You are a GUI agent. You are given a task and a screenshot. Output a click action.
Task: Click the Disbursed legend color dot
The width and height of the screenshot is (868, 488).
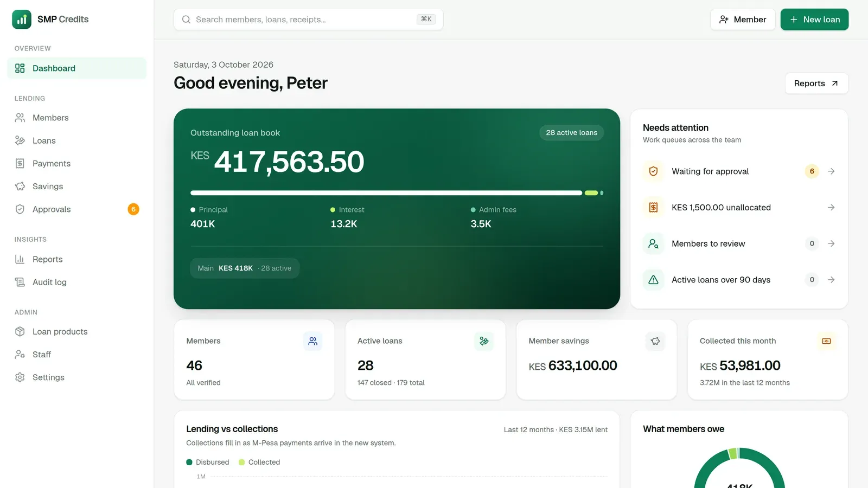click(x=189, y=463)
